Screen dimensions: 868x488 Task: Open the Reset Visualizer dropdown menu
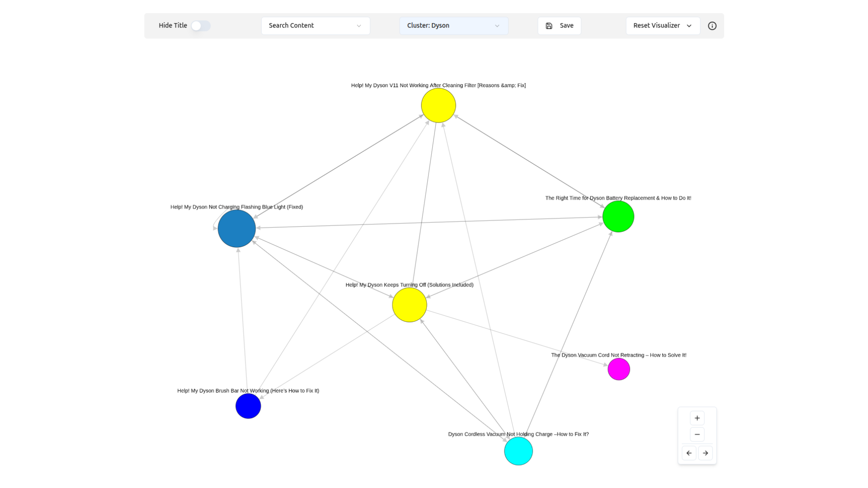click(662, 26)
